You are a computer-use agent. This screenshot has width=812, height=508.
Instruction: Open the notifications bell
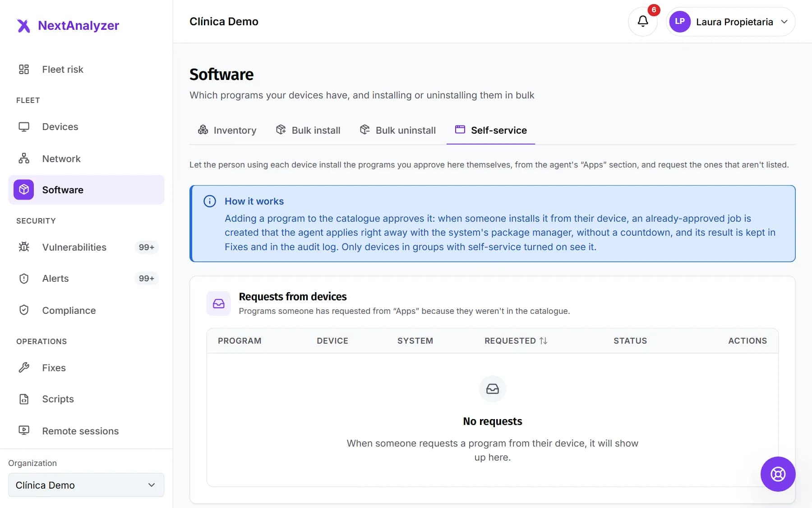coord(643,21)
